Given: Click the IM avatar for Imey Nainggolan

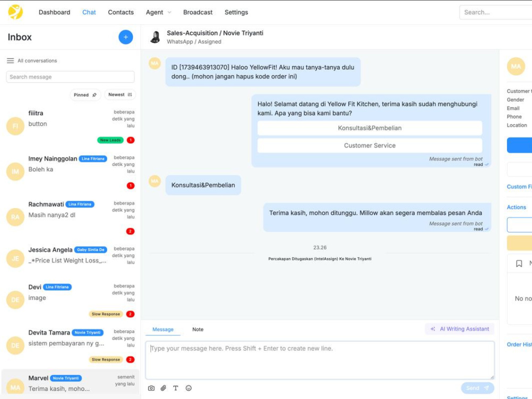Looking at the screenshot, I should tap(15, 172).
